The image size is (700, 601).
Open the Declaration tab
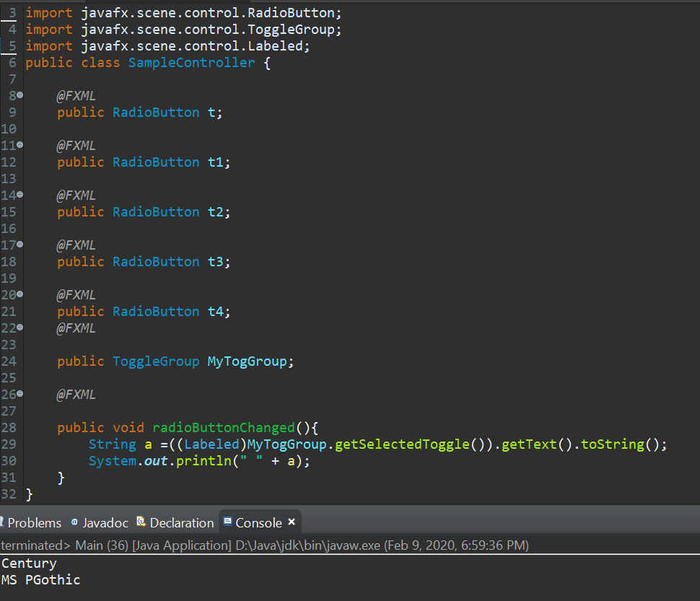click(x=175, y=522)
